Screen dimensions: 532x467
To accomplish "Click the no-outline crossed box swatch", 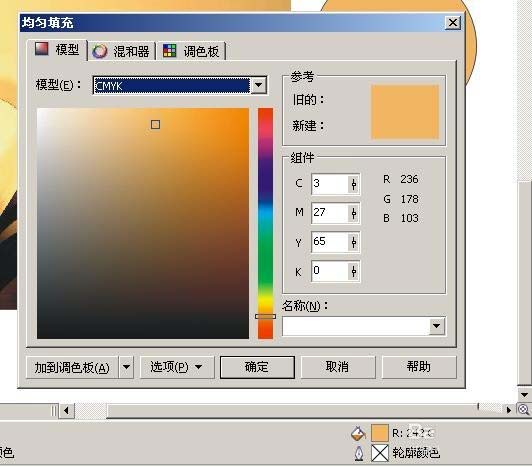I will (380, 453).
